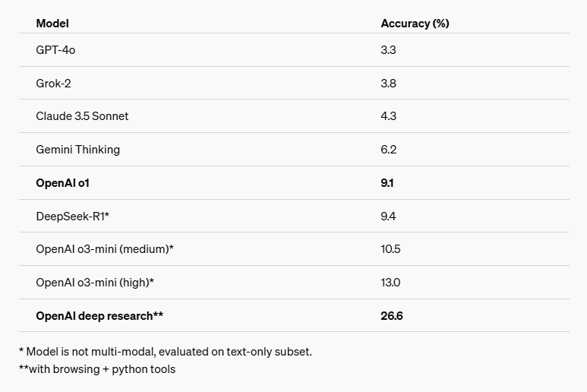Click the 4.3 accuracy value
This screenshot has height=392, width=587.
tap(388, 116)
